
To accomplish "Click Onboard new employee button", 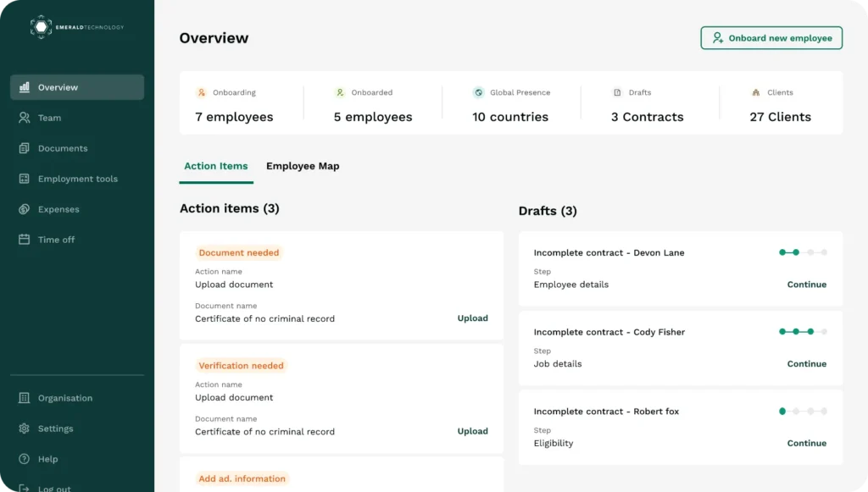I will point(771,37).
